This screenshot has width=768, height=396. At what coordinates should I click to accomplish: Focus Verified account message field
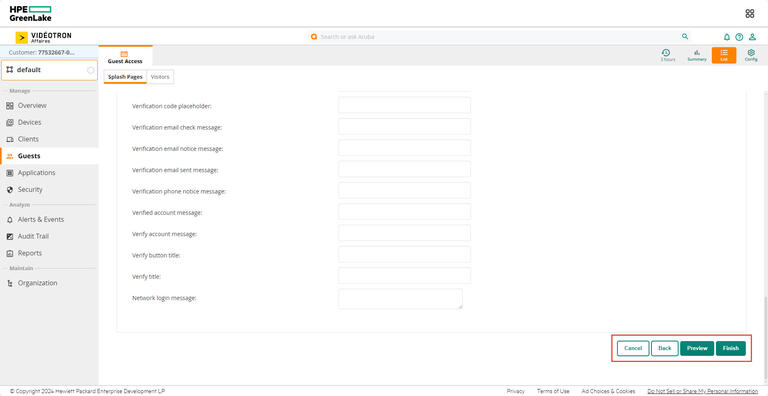coord(404,212)
